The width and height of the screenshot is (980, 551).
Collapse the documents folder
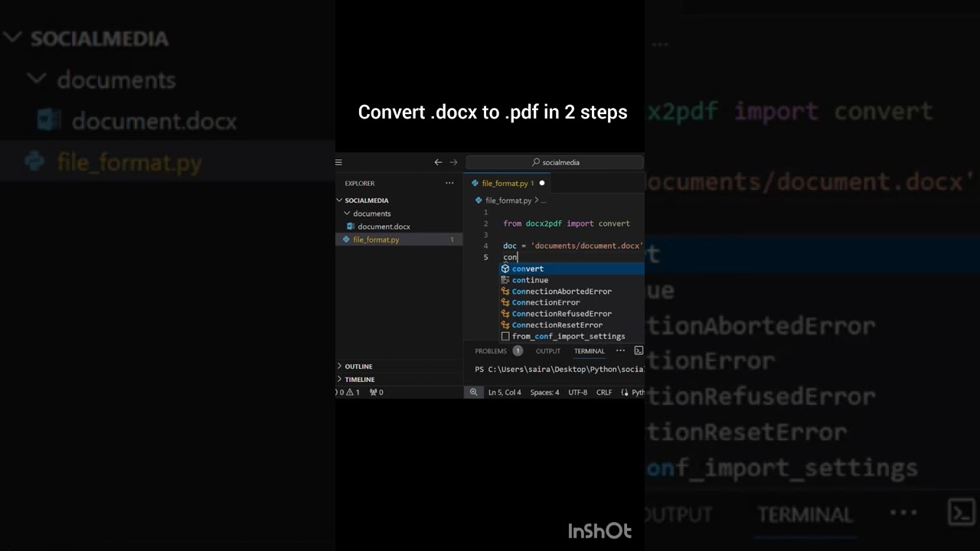pyautogui.click(x=347, y=214)
